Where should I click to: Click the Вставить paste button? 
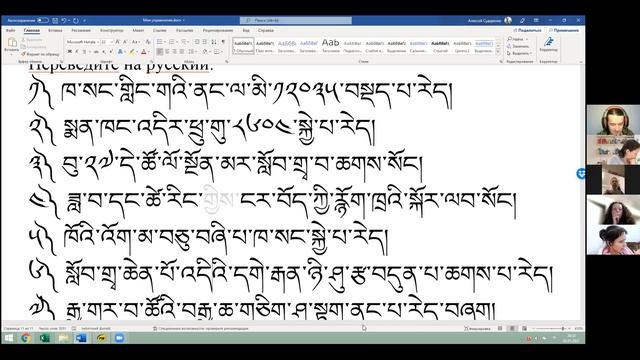[x=12, y=46]
